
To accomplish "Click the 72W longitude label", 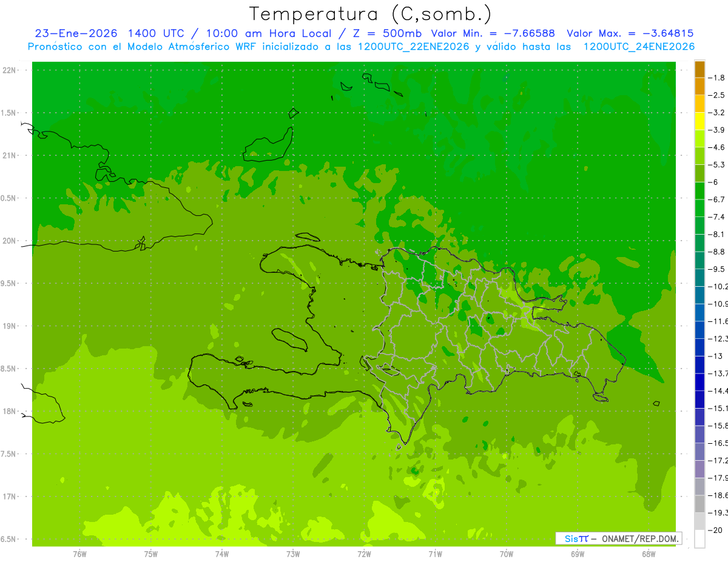I will (364, 554).
